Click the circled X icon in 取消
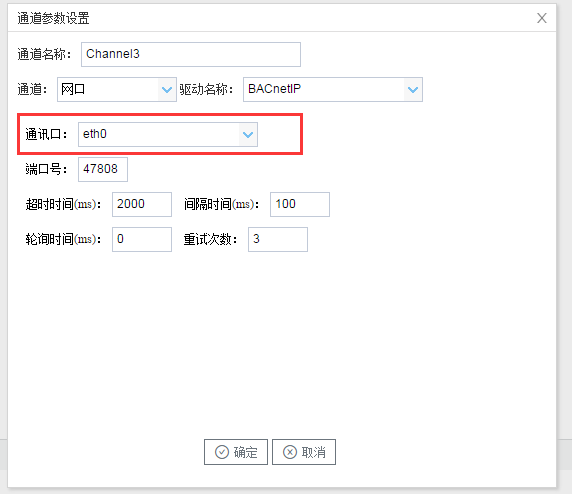 290,452
